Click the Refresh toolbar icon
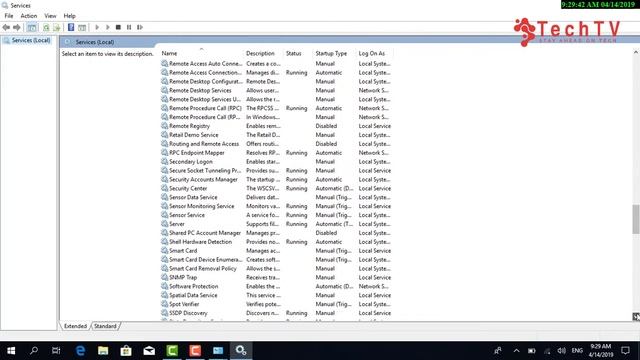 (x=46, y=27)
